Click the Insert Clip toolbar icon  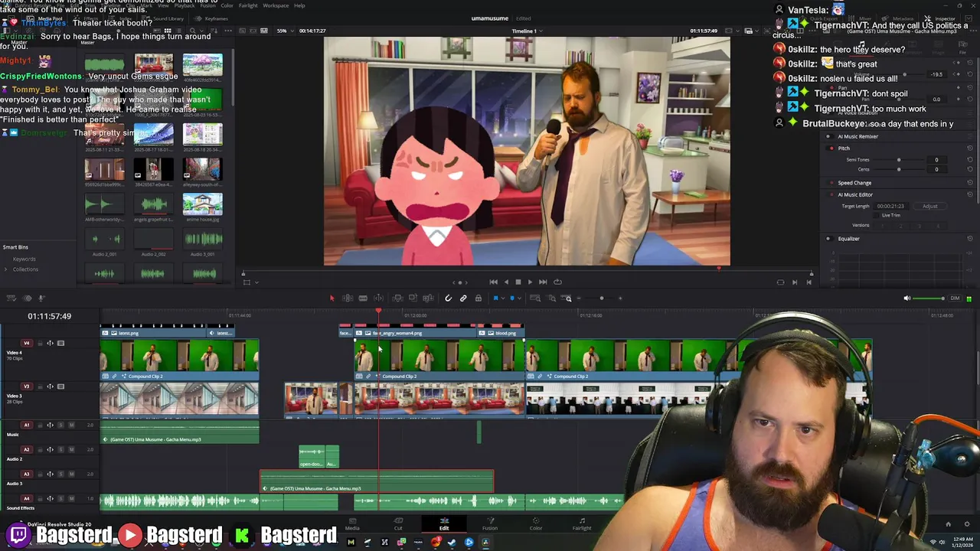[x=397, y=298]
